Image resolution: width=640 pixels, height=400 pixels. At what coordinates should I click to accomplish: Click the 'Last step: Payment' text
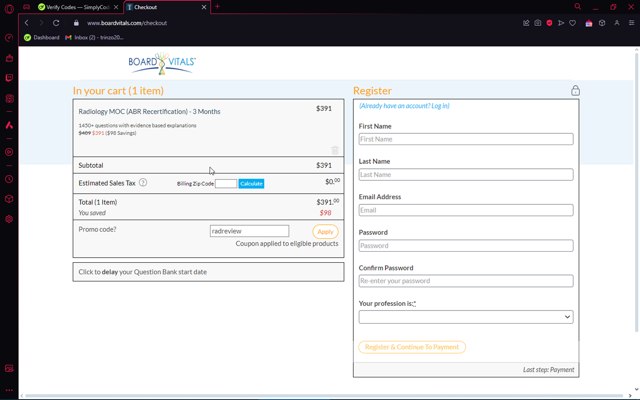(x=548, y=369)
